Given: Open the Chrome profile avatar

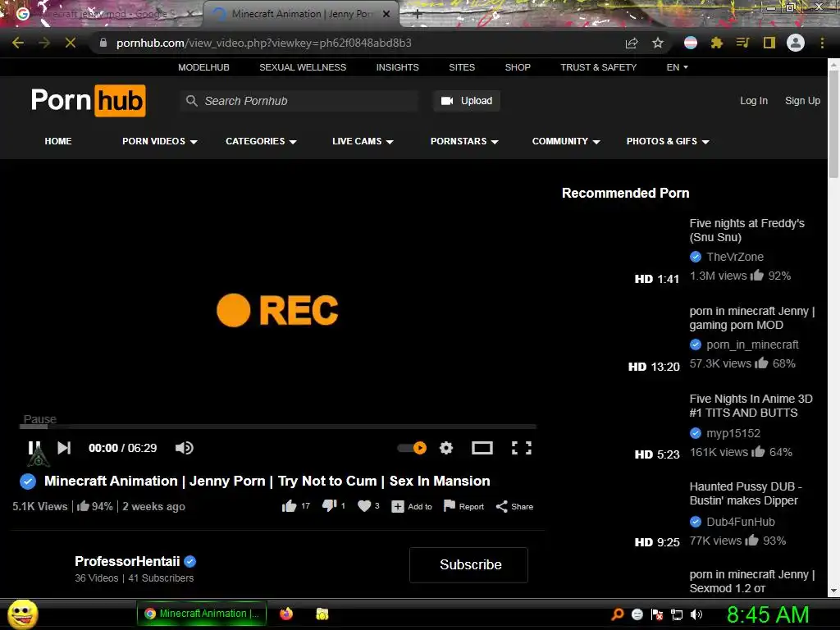Looking at the screenshot, I should (x=796, y=43).
